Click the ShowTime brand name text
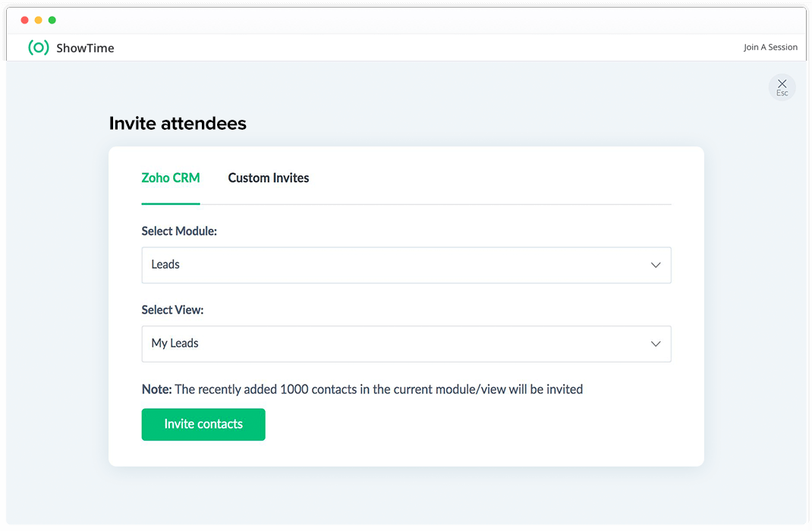The height and width of the screenshot is (531, 812). [85, 49]
